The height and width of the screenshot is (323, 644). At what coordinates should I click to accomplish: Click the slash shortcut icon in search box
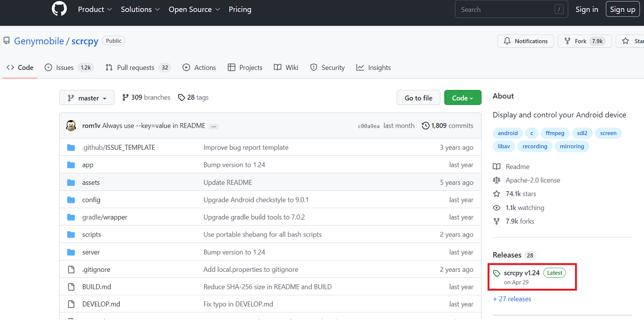point(559,10)
